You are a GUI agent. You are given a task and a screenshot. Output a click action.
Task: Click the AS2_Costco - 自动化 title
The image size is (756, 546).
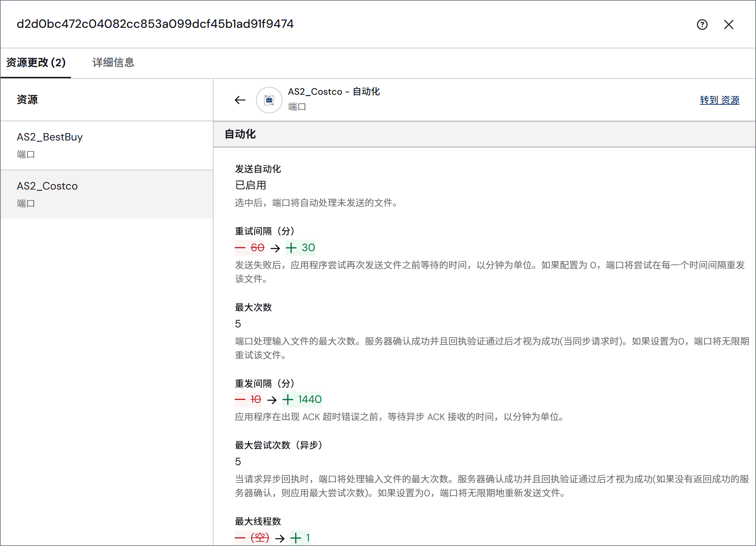tap(334, 92)
